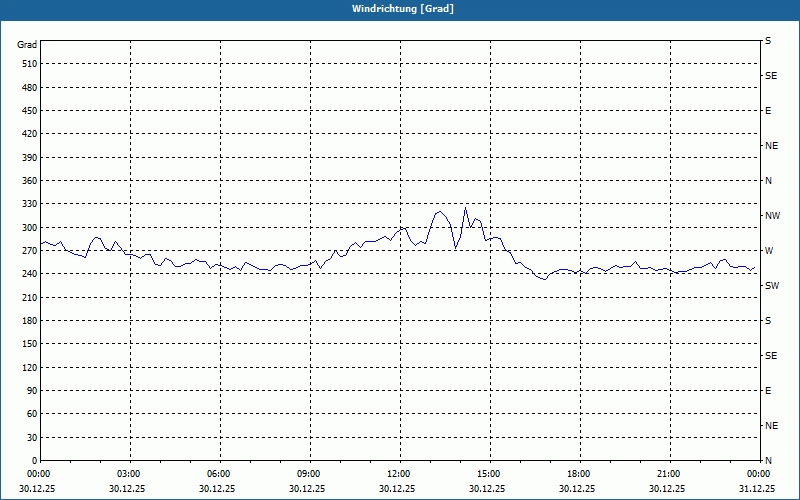This screenshot has width=800, height=500.
Task: Click the 30.12.25 date under 12:00
Action: click(x=397, y=488)
